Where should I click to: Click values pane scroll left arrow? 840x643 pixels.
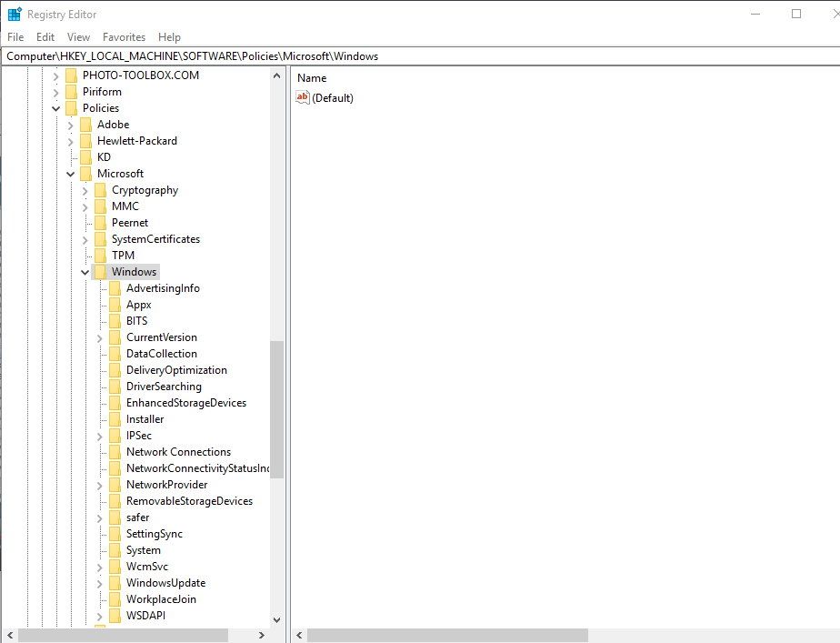pos(299,635)
